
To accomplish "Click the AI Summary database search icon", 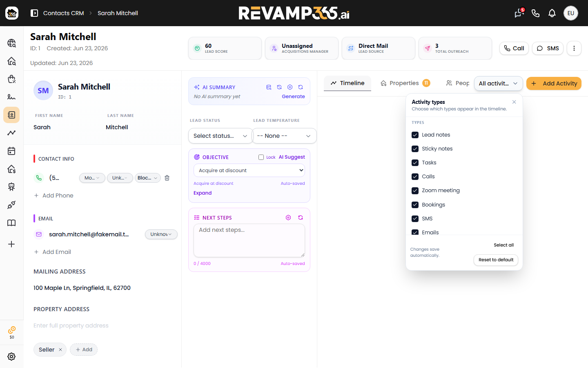I will pos(269,87).
